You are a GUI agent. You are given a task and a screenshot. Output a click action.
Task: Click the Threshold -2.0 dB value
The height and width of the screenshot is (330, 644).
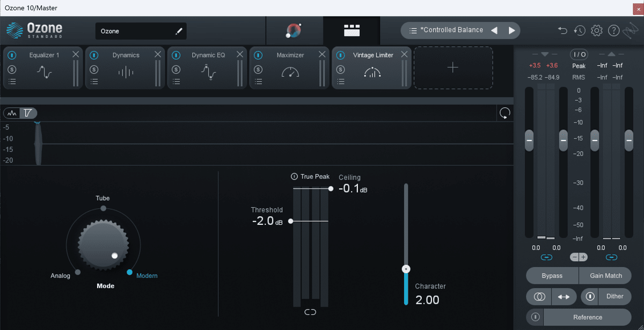click(x=267, y=221)
